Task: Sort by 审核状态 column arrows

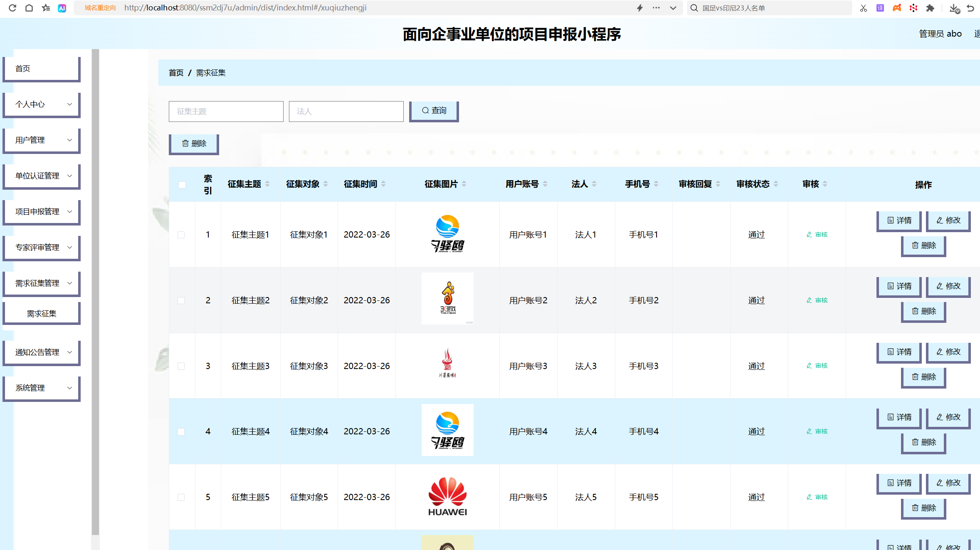Action: click(776, 184)
